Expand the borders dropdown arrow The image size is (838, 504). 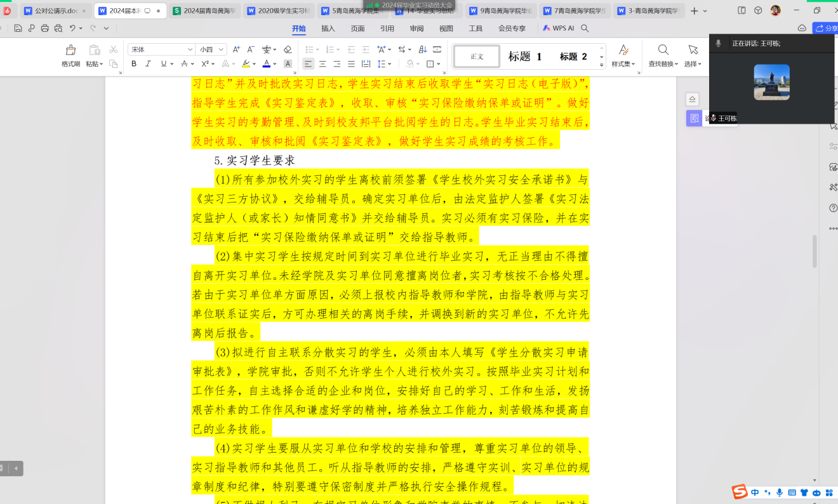[x=439, y=63]
